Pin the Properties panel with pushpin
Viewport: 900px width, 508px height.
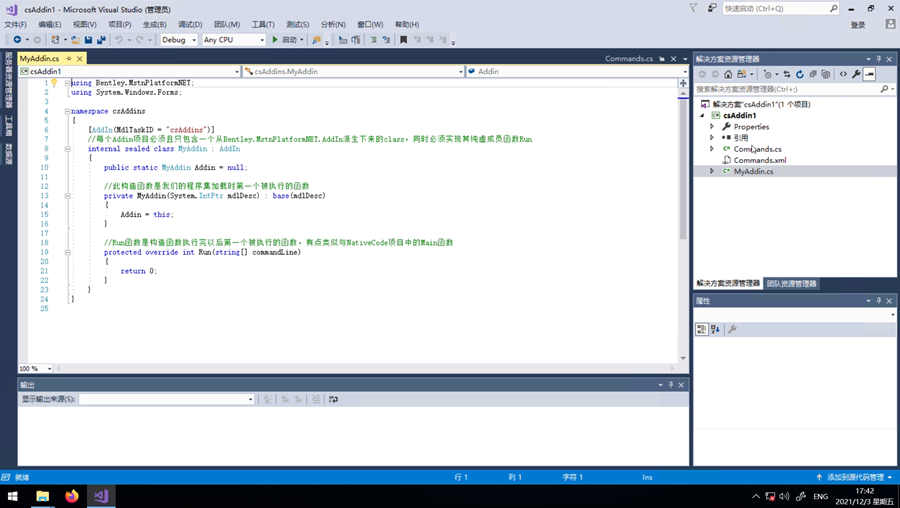879,300
